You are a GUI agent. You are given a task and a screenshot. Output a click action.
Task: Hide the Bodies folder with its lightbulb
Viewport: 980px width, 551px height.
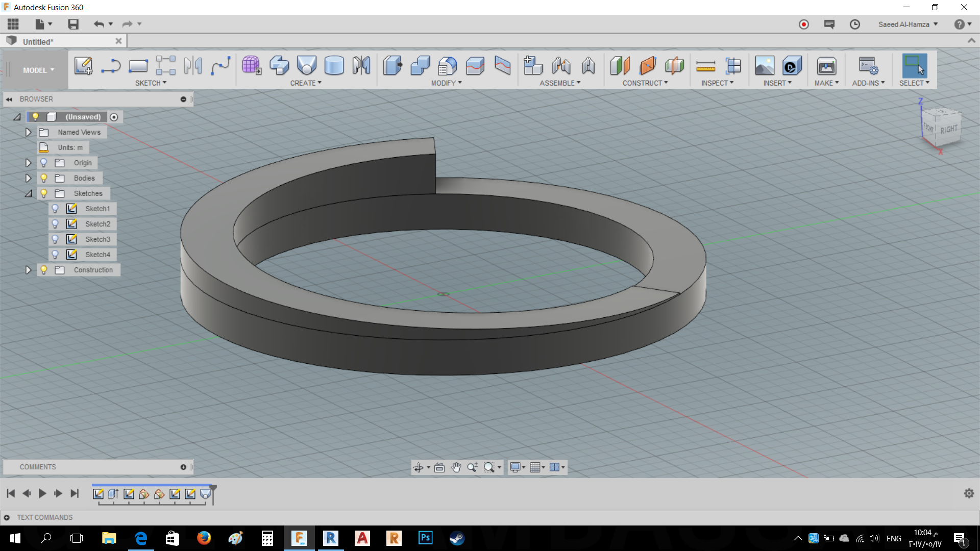[x=44, y=178]
